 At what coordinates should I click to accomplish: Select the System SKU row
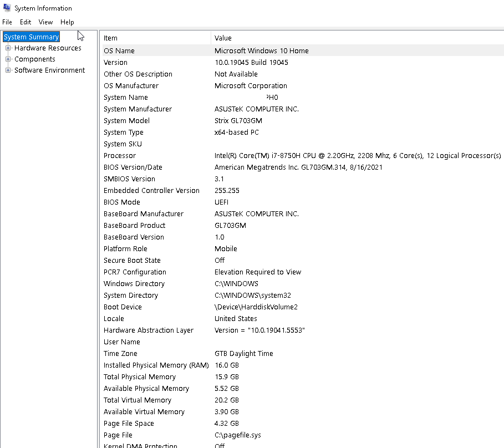click(x=303, y=144)
